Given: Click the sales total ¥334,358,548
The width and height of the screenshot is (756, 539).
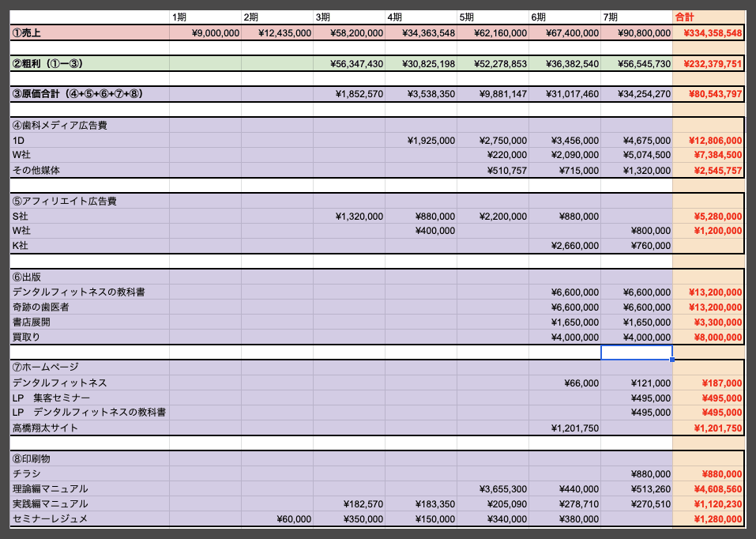Looking at the screenshot, I should [x=709, y=33].
